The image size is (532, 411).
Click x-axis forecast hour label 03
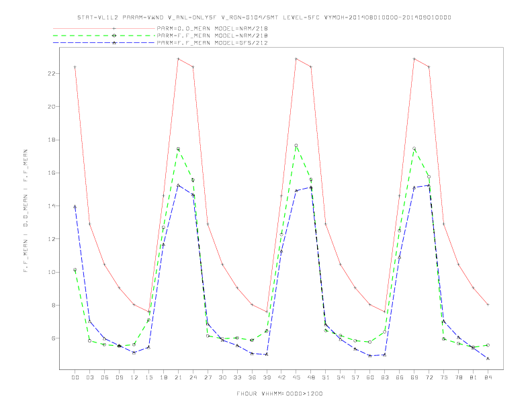(89, 377)
